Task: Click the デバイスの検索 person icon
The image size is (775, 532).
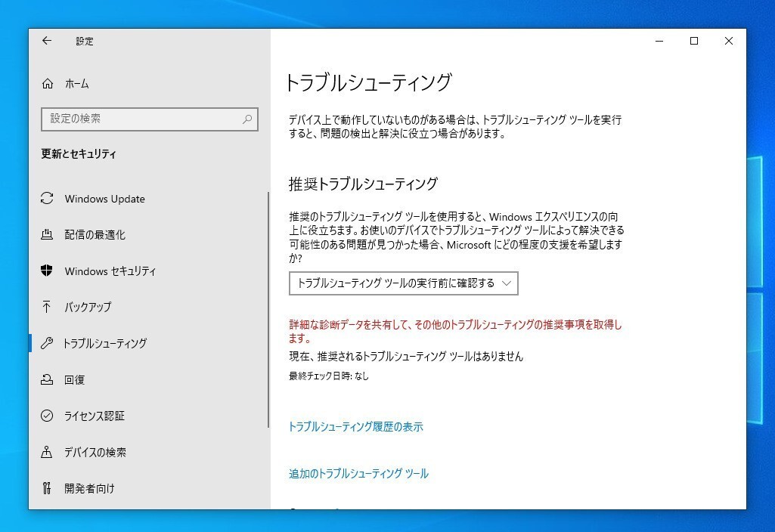Action: [x=47, y=452]
